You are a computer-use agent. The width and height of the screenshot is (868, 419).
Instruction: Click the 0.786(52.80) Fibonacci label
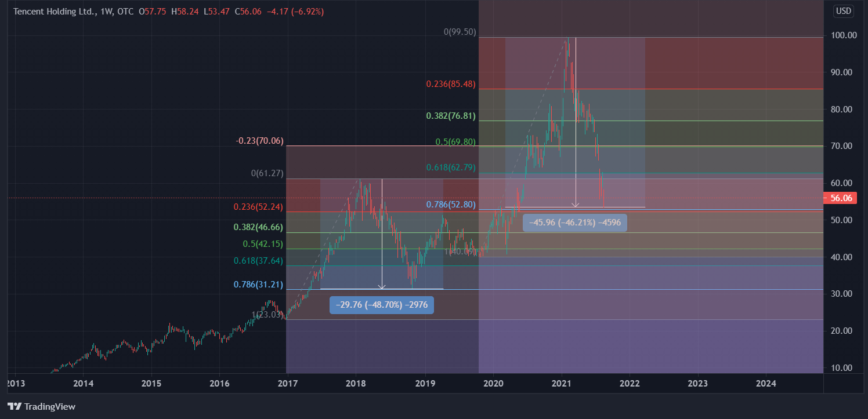(451, 205)
